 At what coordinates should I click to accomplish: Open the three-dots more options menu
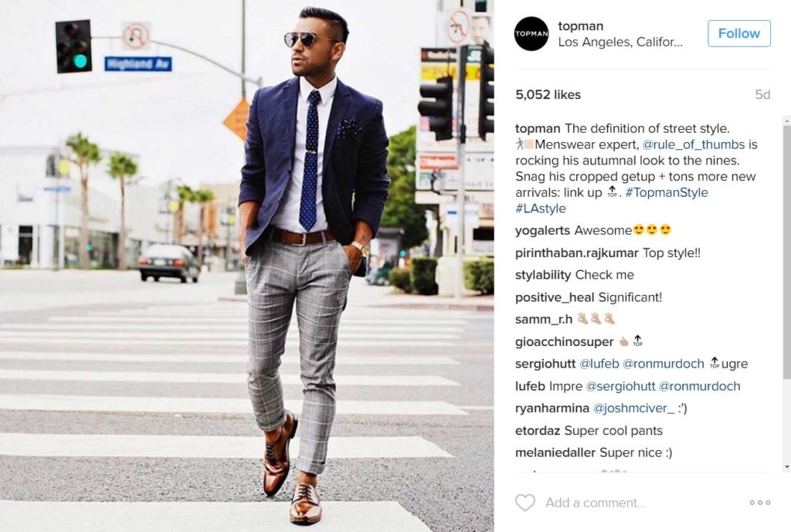[760, 503]
